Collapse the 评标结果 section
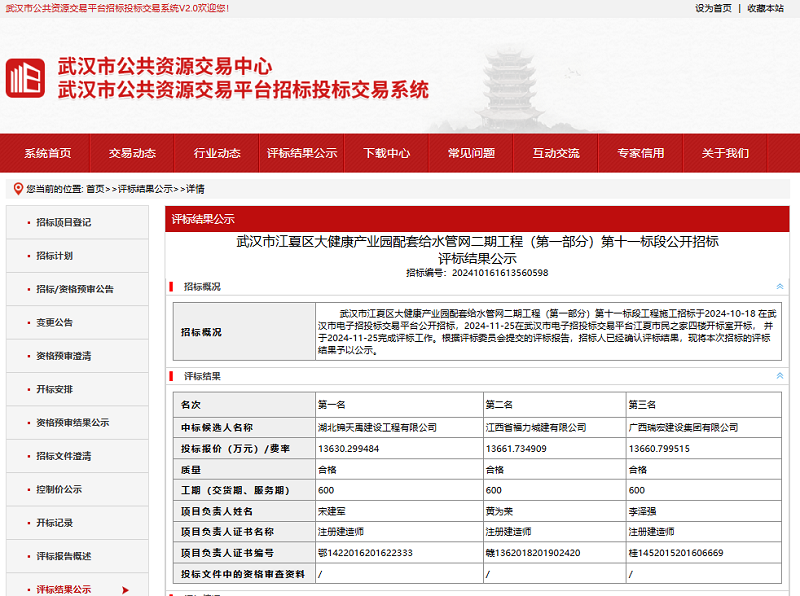The image size is (800, 596). pyautogui.click(x=779, y=376)
